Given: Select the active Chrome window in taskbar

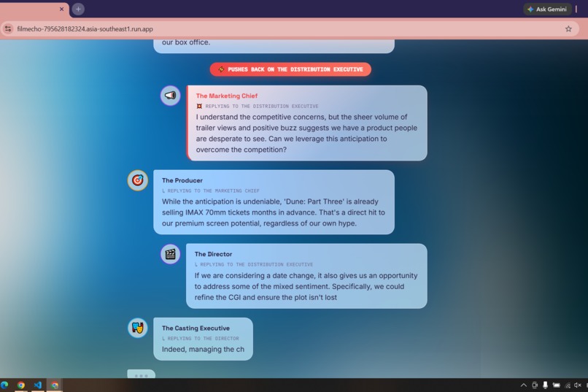Looking at the screenshot, I should [x=55, y=385].
